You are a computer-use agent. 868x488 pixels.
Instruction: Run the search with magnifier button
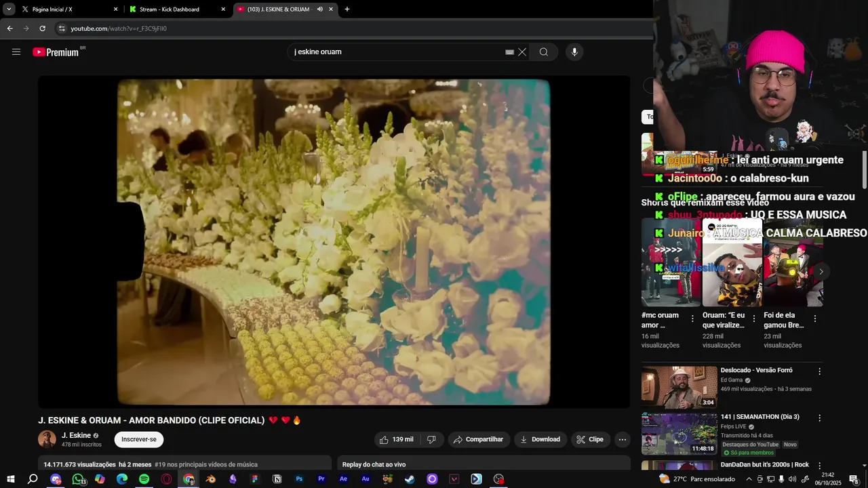pos(544,52)
